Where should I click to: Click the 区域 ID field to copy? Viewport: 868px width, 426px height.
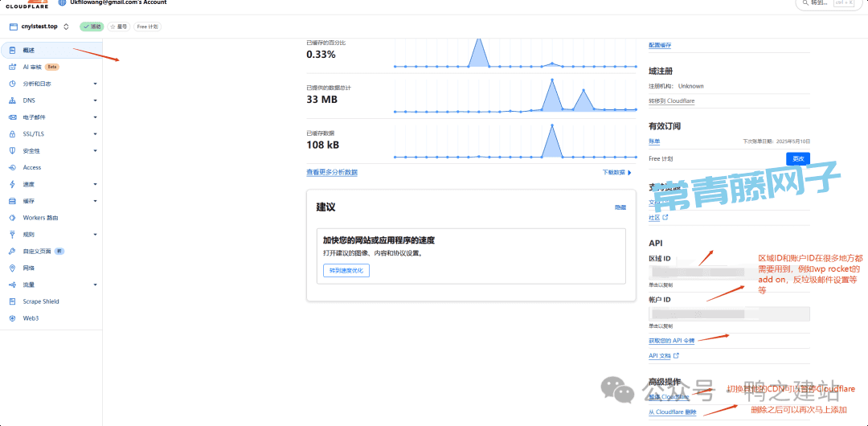click(729, 273)
